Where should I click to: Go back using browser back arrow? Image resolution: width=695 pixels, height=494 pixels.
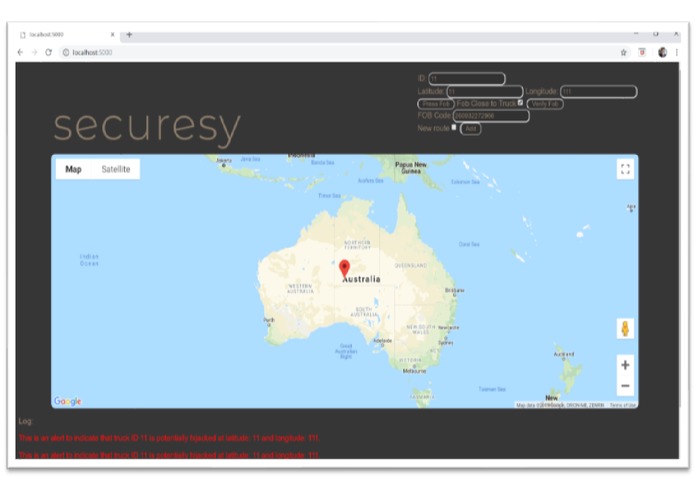click(20, 52)
